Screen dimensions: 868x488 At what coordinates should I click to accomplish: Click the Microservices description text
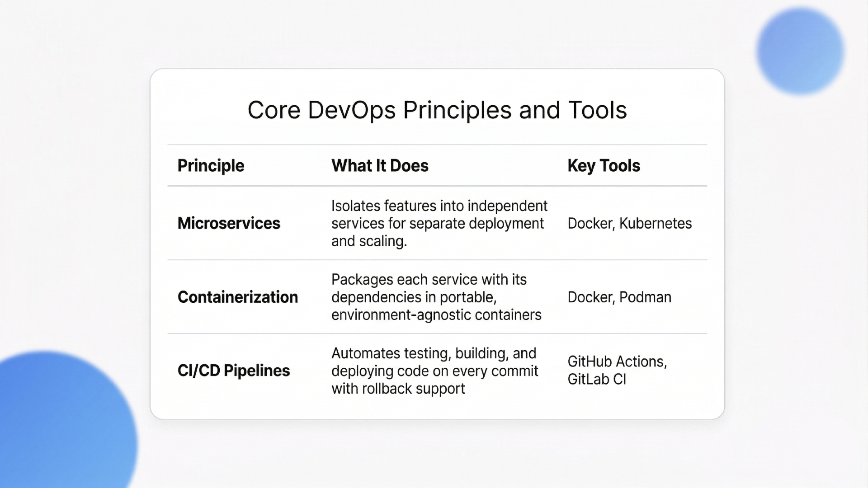[439, 223]
